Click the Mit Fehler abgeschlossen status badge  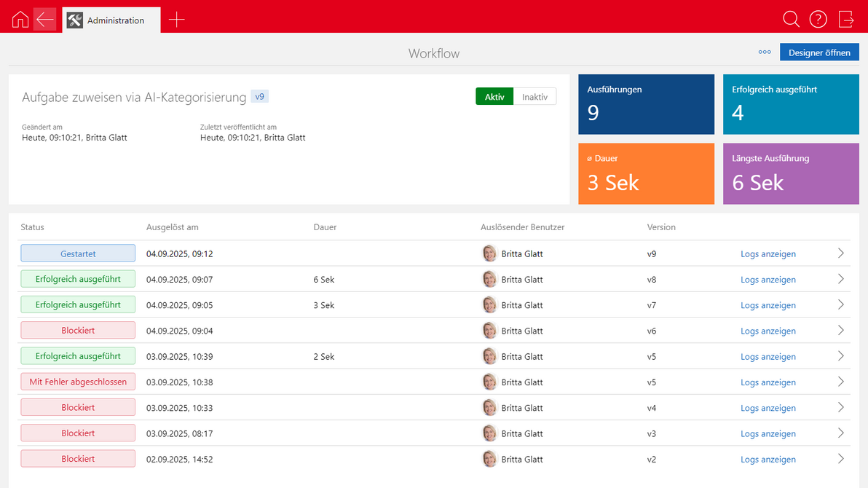[78, 382]
